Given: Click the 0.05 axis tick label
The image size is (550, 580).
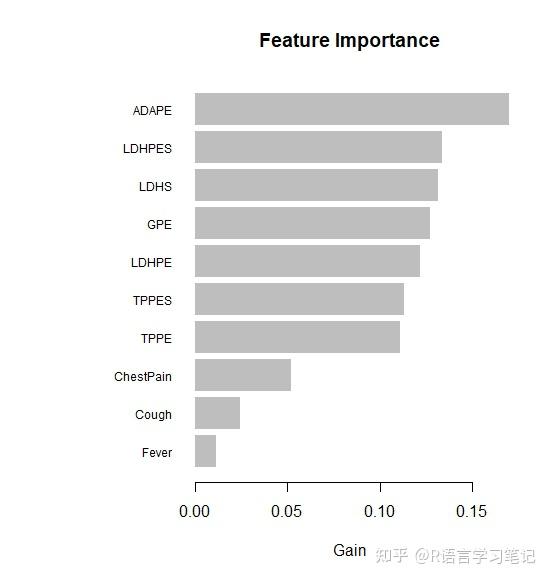Looking at the screenshot, I should click(286, 512).
